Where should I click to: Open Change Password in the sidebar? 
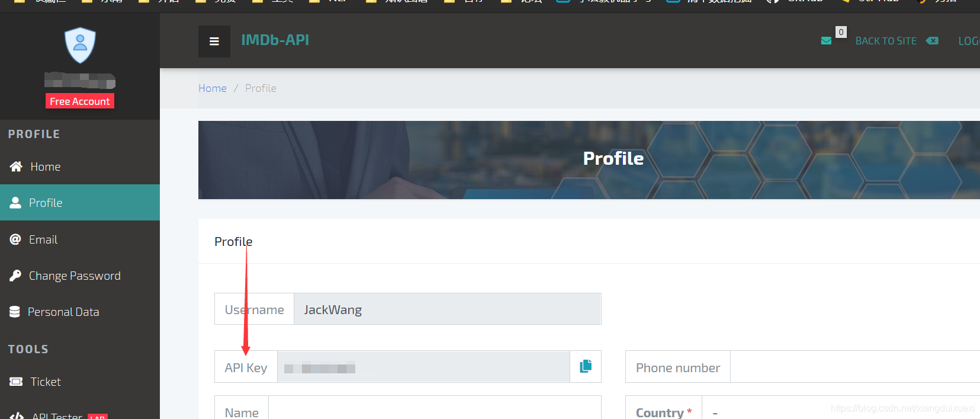coord(80,276)
